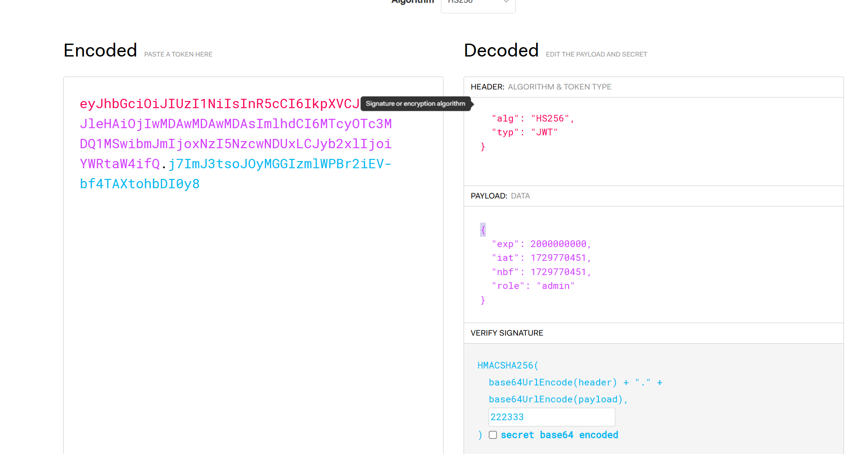Click the signature ending 'bf4TAXtohbDI0y8'
This screenshot has height=454, width=868.
[140, 184]
